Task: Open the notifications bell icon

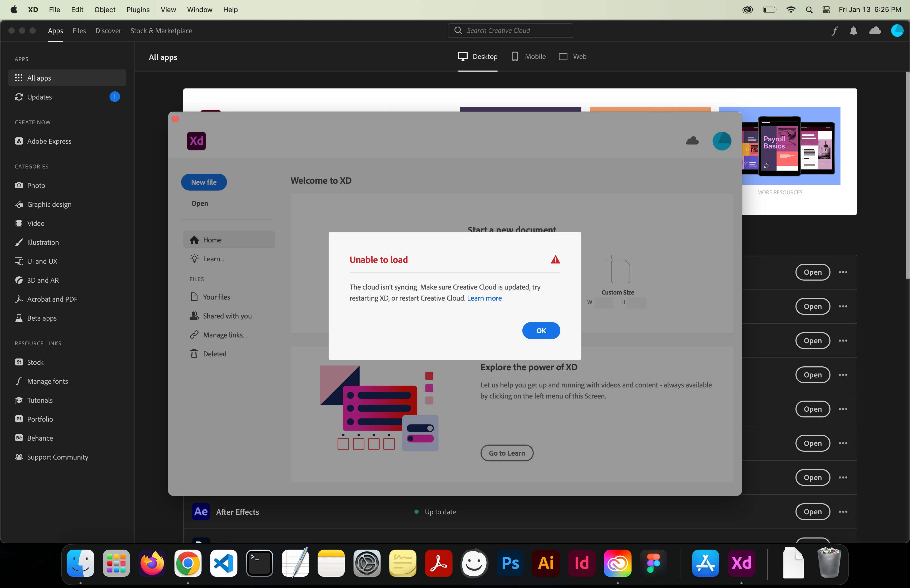Action: (853, 31)
